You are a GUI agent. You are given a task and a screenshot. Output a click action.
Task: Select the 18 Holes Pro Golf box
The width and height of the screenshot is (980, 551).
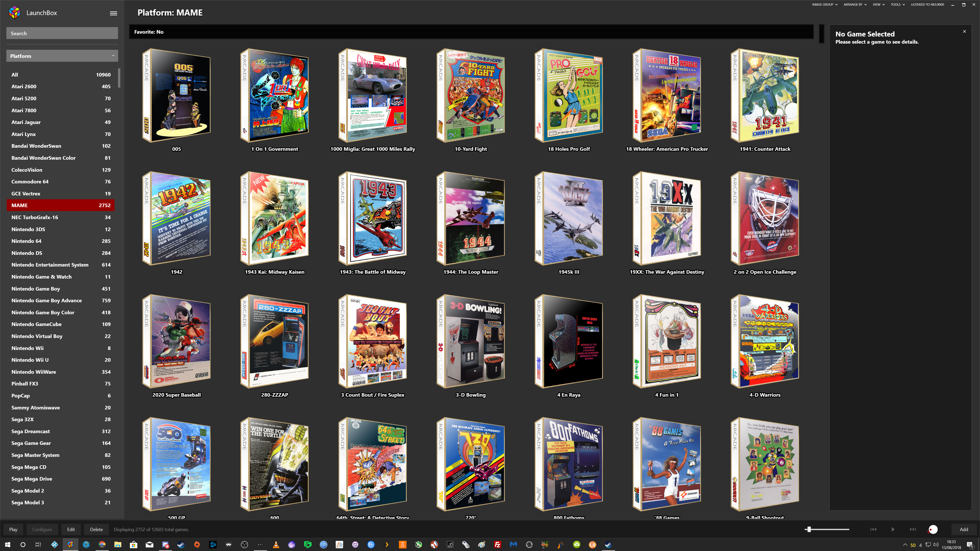pos(569,95)
